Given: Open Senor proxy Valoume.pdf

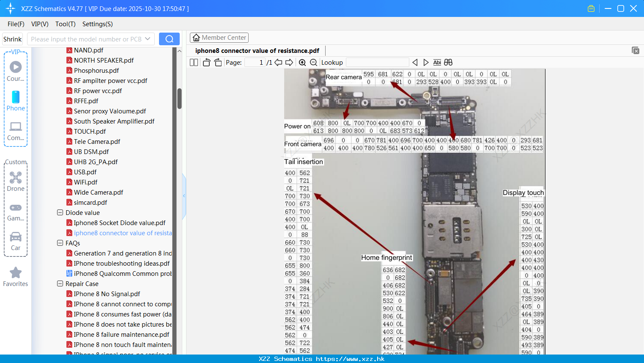Looking at the screenshot, I should (110, 111).
